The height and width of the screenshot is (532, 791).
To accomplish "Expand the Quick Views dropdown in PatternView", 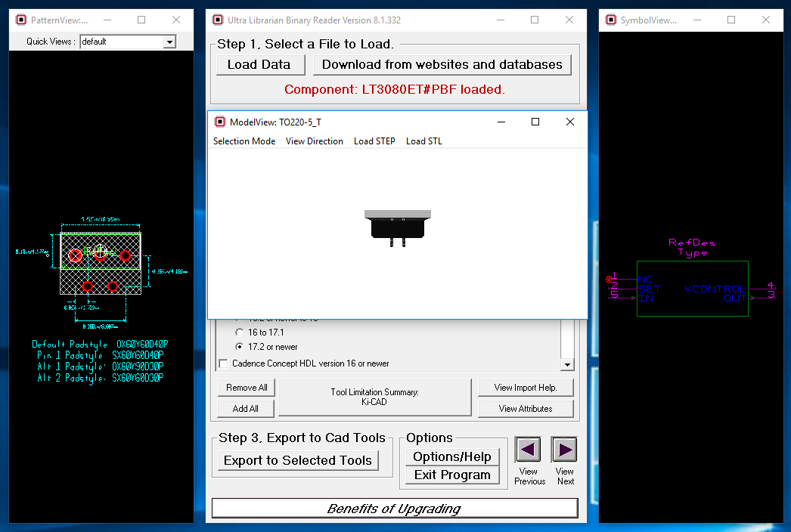I will (x=169, y=42).
